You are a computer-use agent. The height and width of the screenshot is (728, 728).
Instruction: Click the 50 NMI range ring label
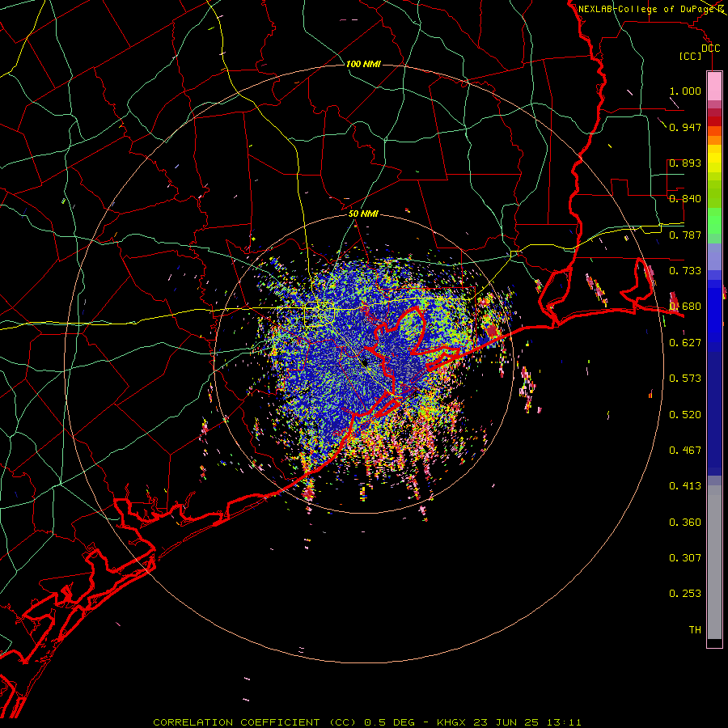pos(363,214)
